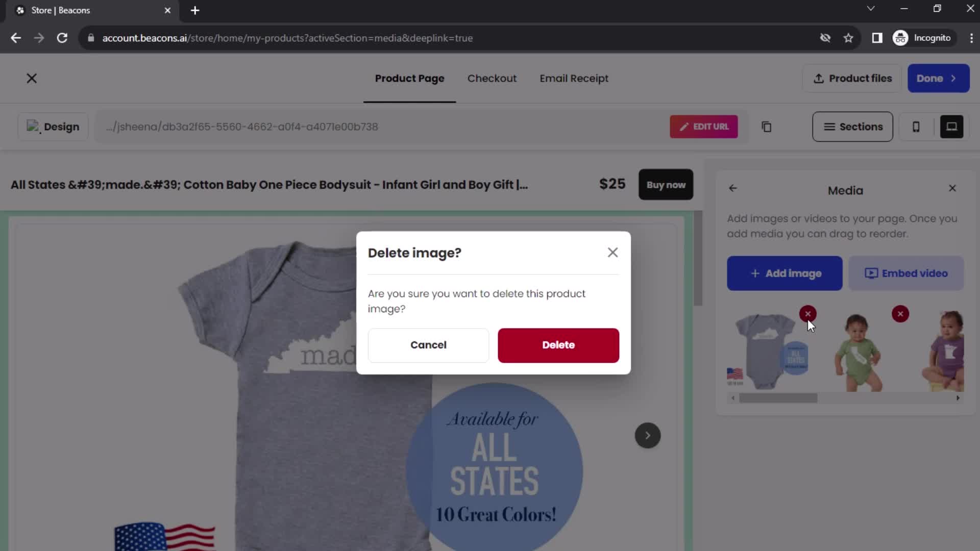
Task: Click the back arrow in Media panel
Action: (733, 188)
